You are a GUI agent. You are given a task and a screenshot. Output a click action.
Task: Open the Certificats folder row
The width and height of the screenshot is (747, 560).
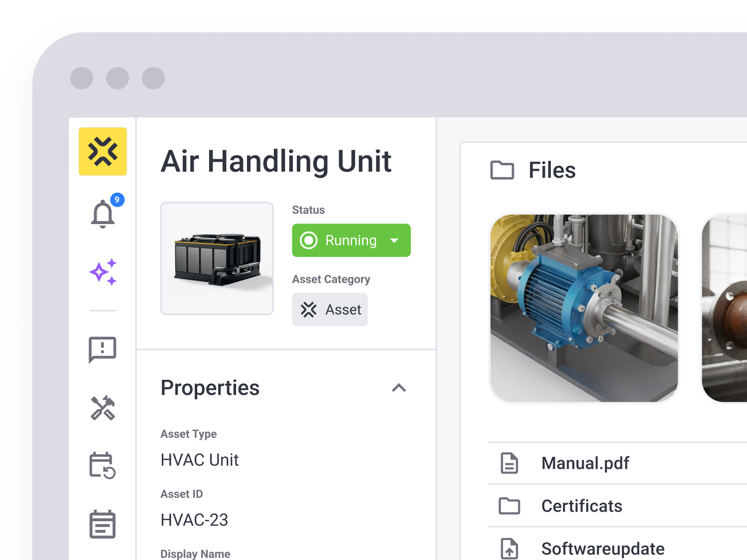[618, 506]
